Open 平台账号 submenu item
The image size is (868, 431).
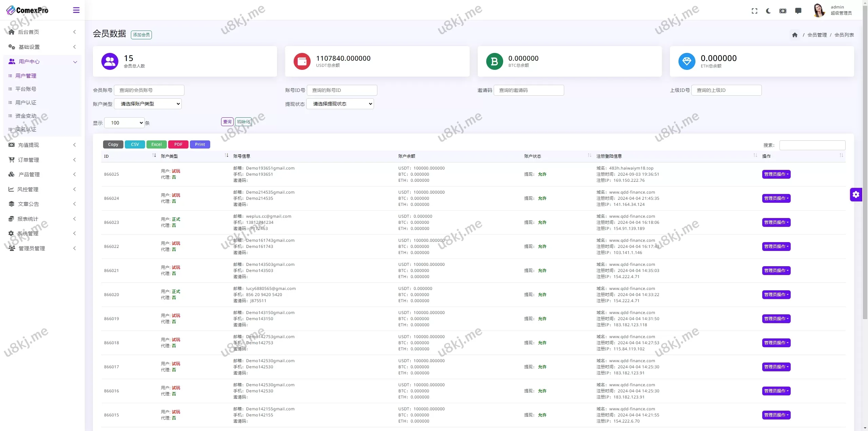tap(26, 89)
